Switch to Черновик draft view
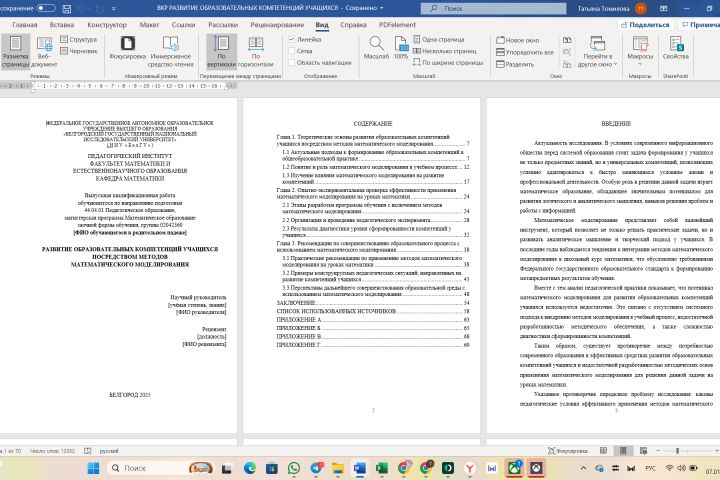The height and width of the screenshot is (480, 720). click(x=79, y=51)
